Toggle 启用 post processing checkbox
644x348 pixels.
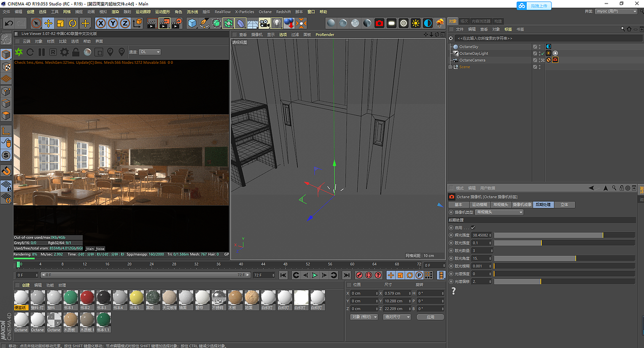pyautogui.click(x=473, y=228)
